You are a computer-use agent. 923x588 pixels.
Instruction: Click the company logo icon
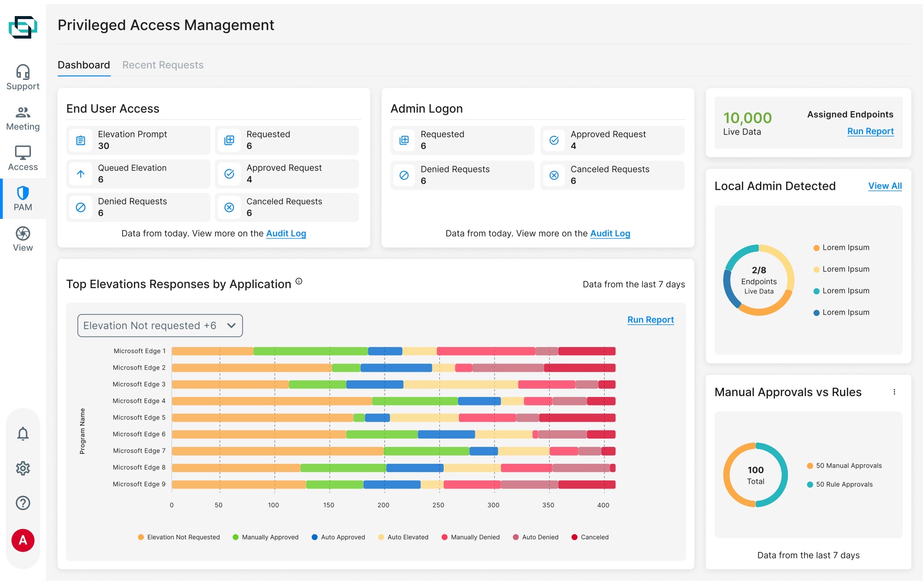[23, 27]
